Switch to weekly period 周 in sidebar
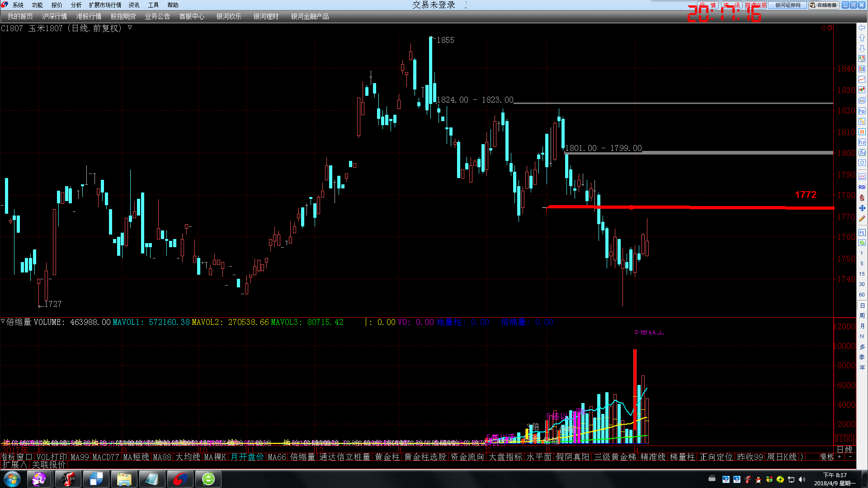This screenshot has width=868, height=488. click(x=862, y=315)
